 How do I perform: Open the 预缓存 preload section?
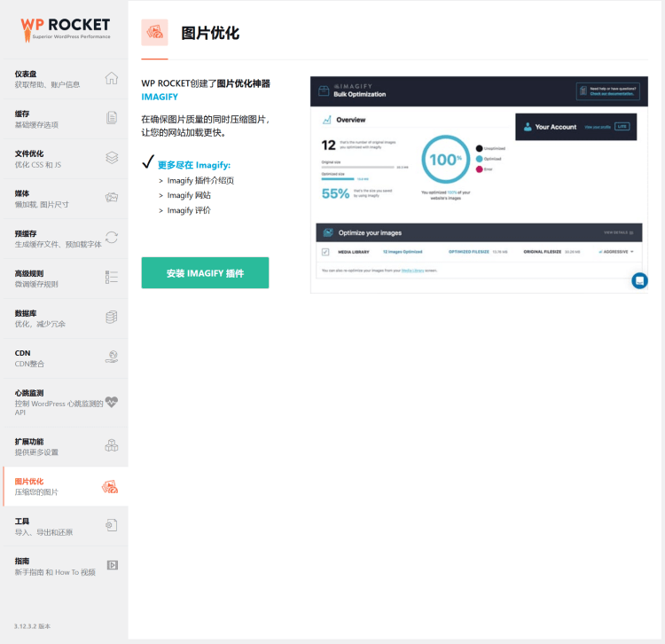pos(66,239)
